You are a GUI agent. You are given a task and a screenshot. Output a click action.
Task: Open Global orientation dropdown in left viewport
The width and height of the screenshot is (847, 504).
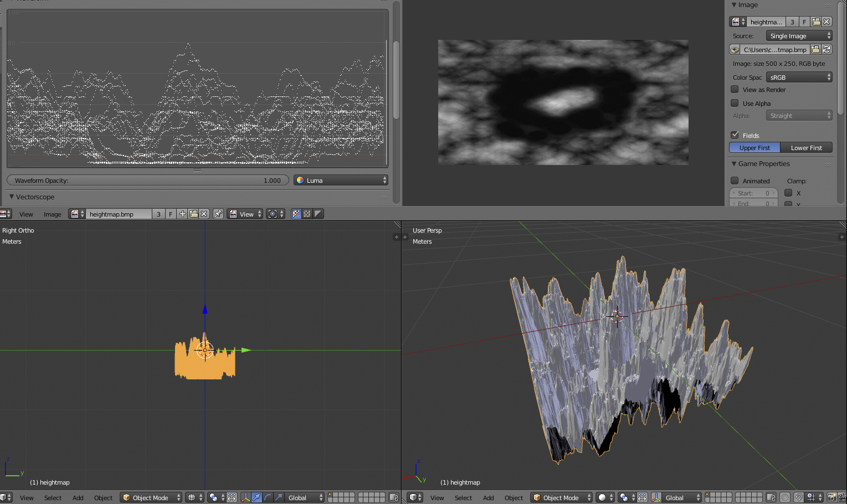click(x=305, y=497)
